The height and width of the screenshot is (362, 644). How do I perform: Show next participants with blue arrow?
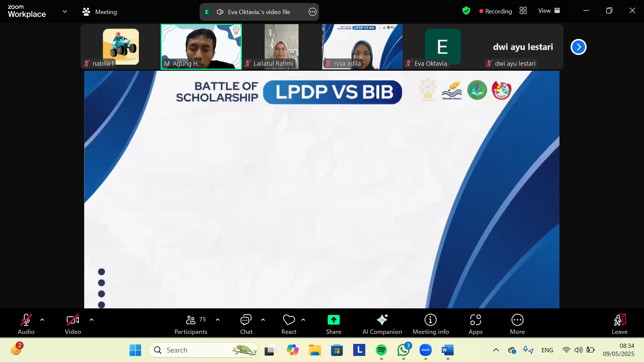pyautogui.click(x=578, y=47)
